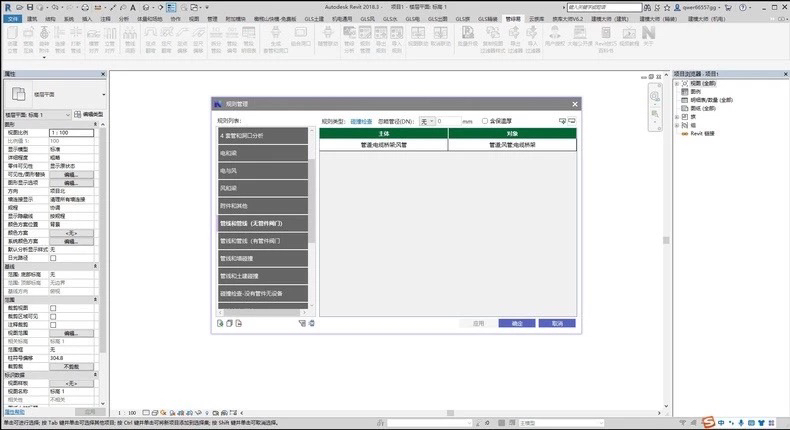Enable the 含保温厚 checkbox
The image size is (790, 430).
[x=485, y=121]
